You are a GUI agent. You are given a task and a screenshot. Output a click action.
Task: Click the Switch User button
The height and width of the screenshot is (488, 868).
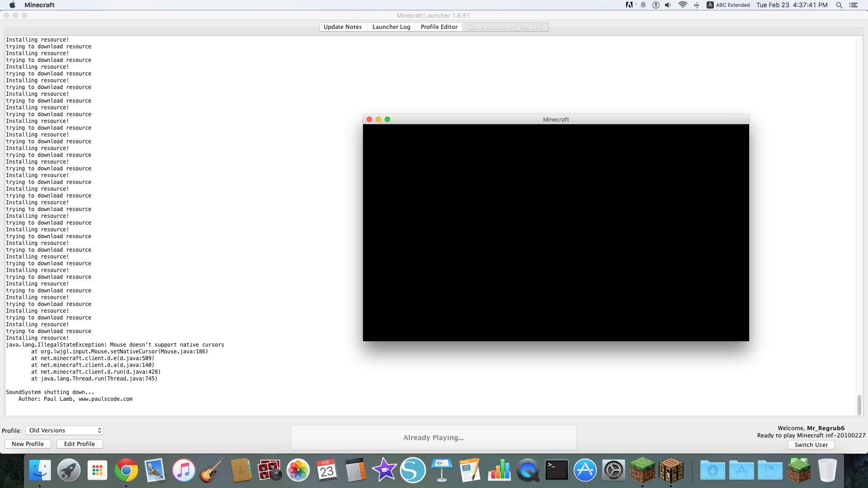[x=811, y=445]
